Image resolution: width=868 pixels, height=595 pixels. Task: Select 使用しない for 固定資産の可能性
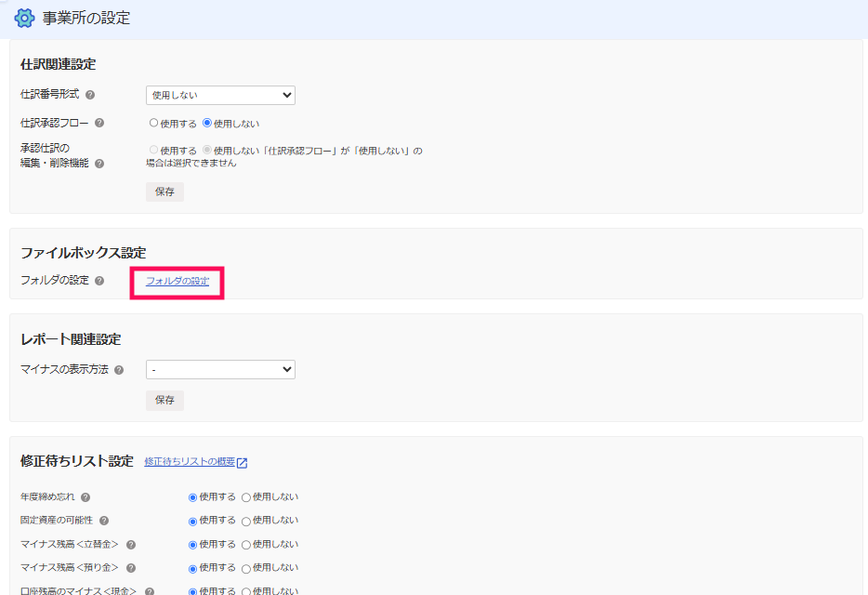pos(246,522)
